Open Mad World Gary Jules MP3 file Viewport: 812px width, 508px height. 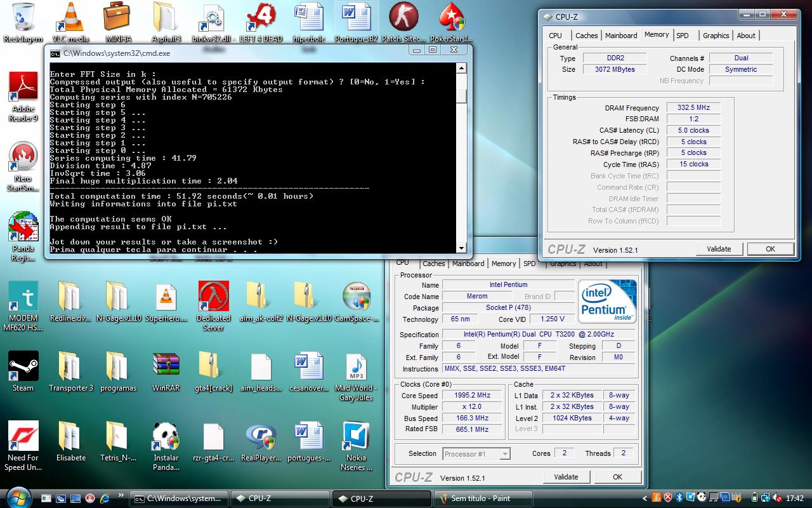[356, 376]
